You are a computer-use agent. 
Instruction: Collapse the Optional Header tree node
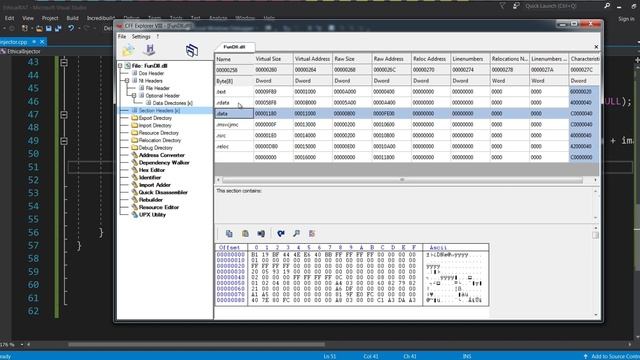click(134, 96)
